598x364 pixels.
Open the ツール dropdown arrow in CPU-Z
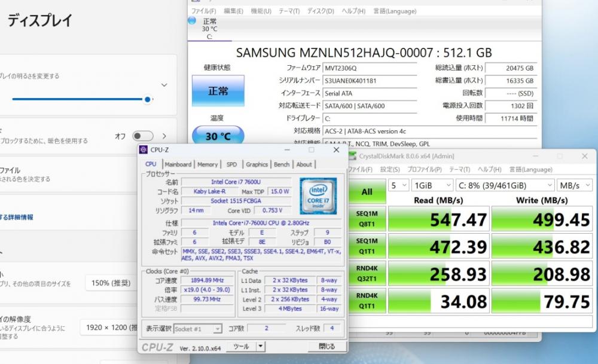pyautogui.click(x=260, y=347)
